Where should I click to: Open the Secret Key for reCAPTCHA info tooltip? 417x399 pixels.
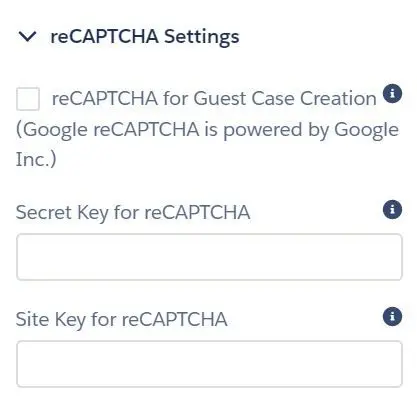click(392, 210)
